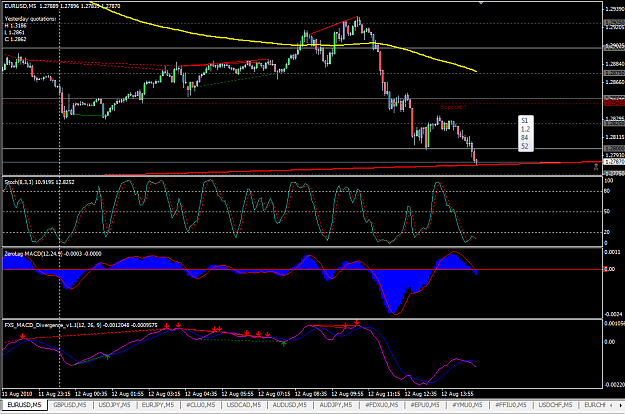Click the 1.28660 label on the price scale
The height and width of the screenshot is (414, 625).
[614, 82]
